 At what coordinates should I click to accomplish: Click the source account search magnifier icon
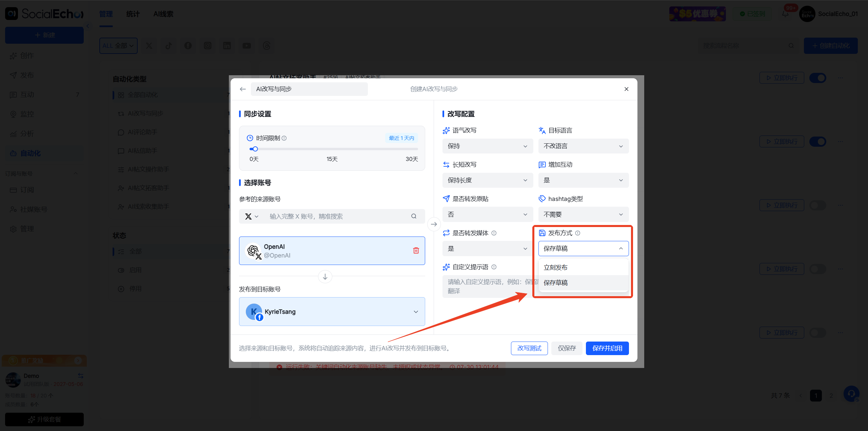coord(414,216)
